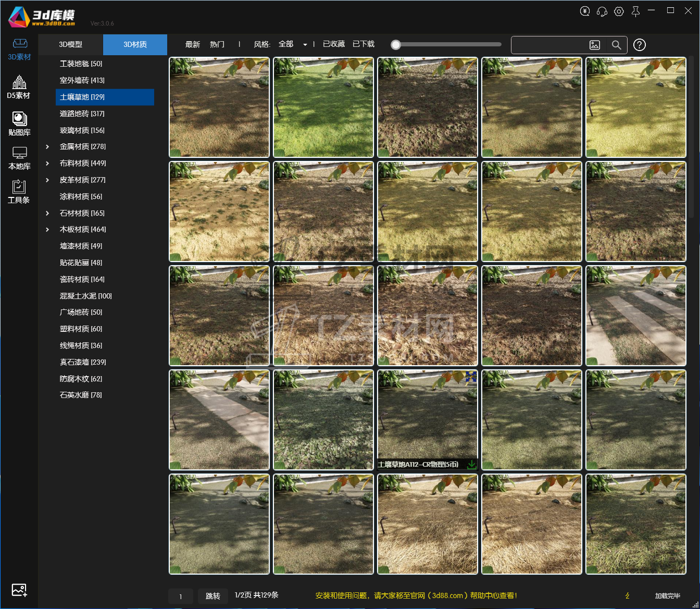Pin the window with the pushpin icon
This screenshot has height=609, width=700.
tap(635, 11)
